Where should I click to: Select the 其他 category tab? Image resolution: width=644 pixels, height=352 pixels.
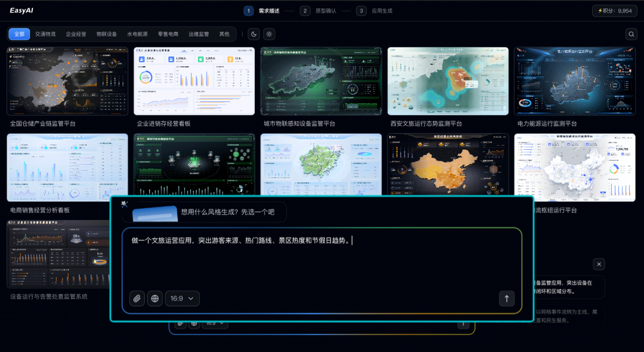(x=224, y=34)
